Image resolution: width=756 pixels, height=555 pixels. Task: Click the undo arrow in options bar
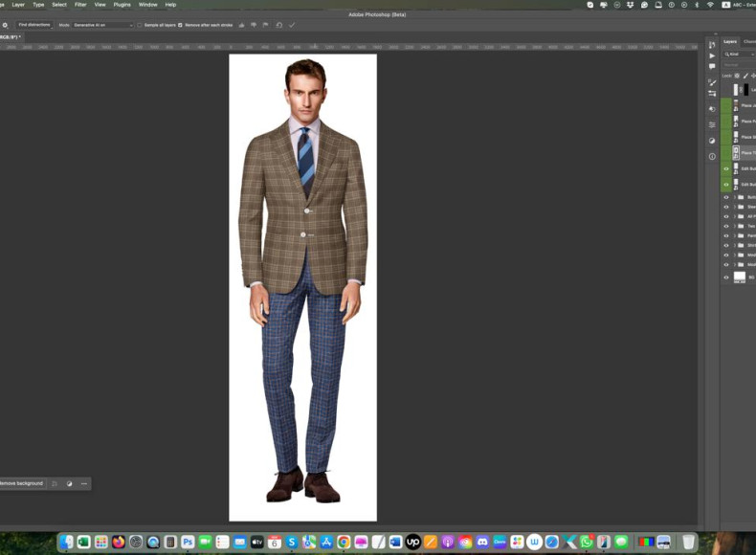[278, 25]
